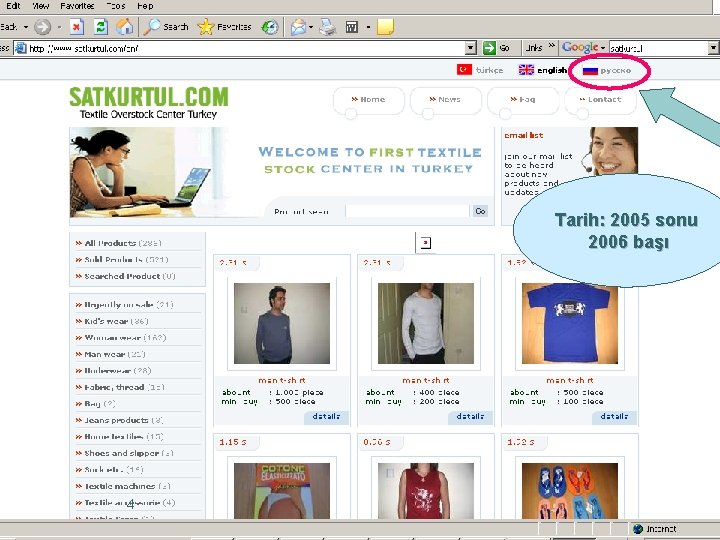Screen dimensions: 720x540
Task: Open Shoes and slipper category
Action: coord(124,454)
